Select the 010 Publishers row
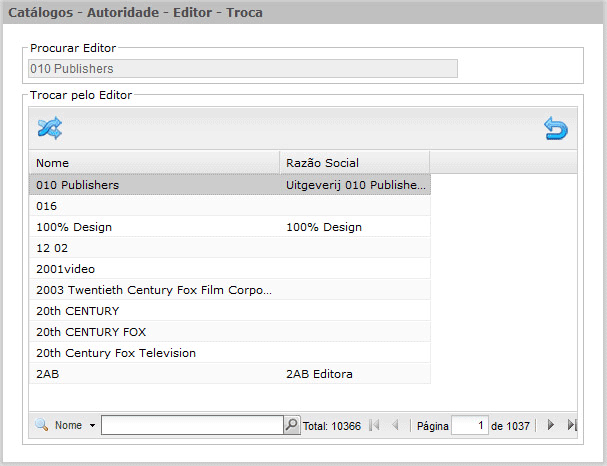 [x=230, y=185]
